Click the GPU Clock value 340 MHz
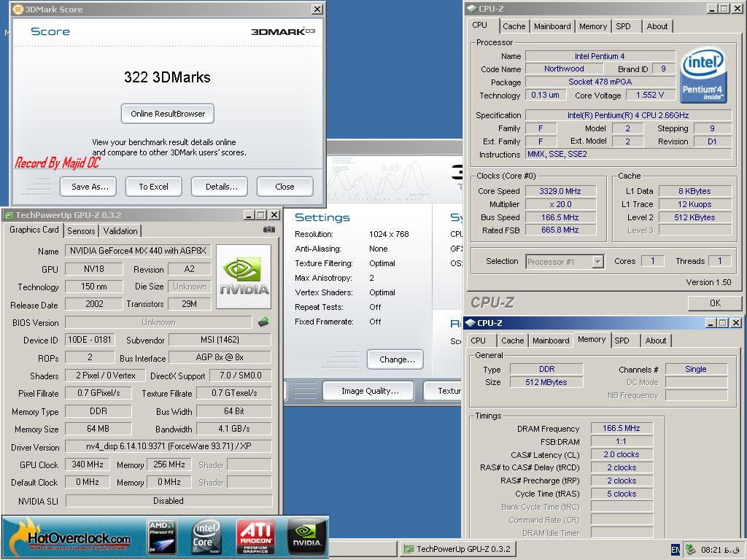Viewport: 747px width, 560px height. click(88, 464)
